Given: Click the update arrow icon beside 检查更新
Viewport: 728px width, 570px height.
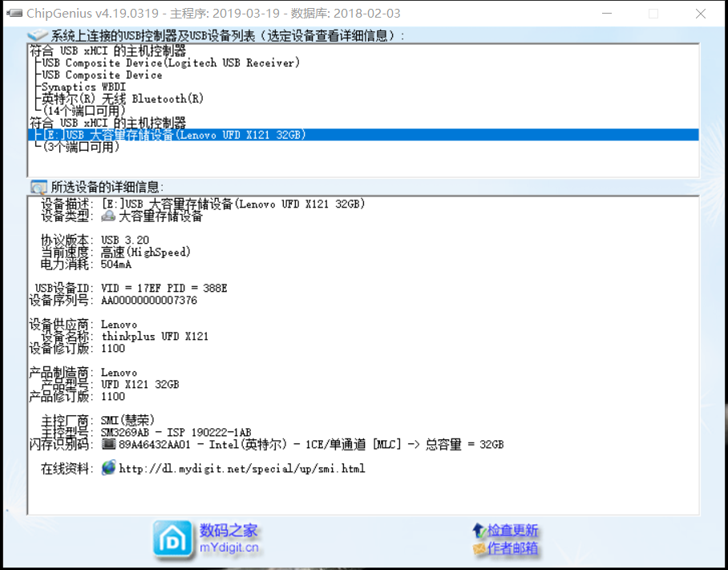Looking at the screenshot, I should [479, 530].
